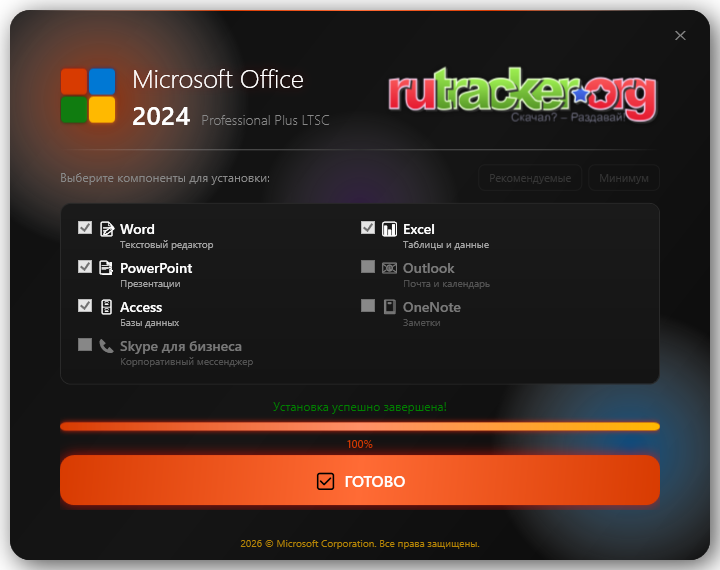
Task: Uncheck the Excel component checkbox
Action: point(368,228)
